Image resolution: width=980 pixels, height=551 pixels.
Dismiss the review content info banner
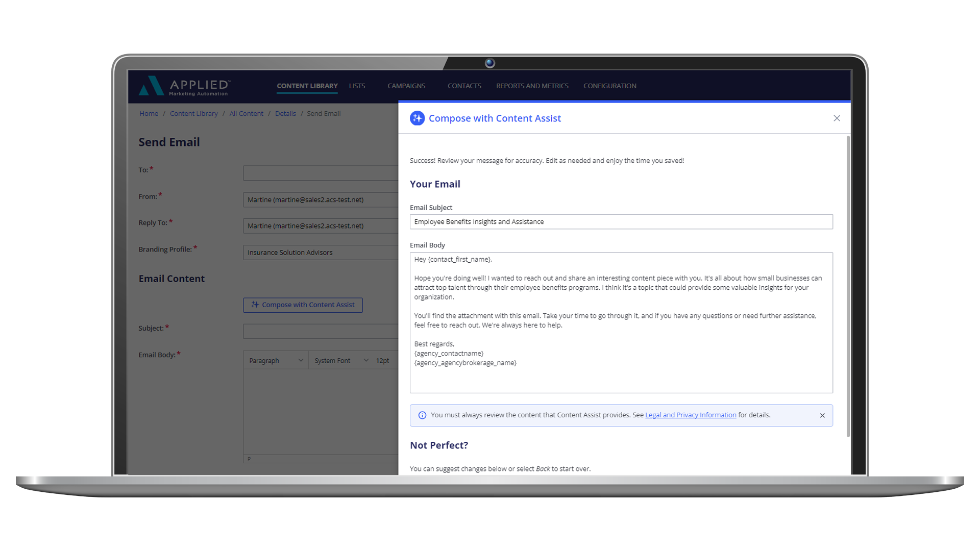tap(822, 415)
